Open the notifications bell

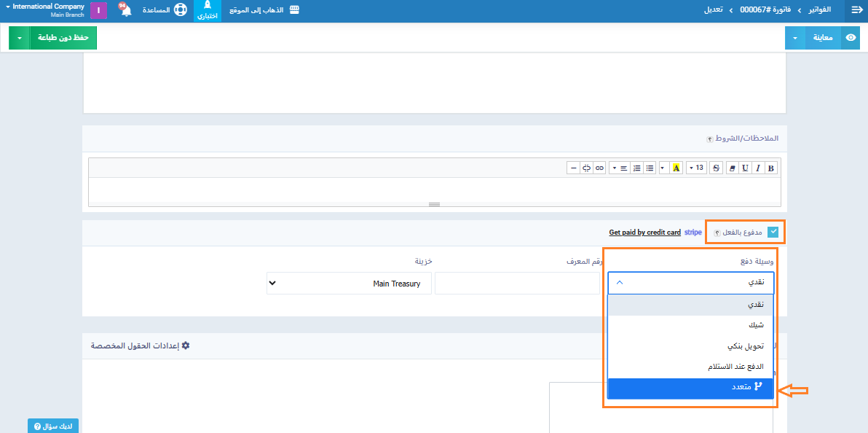click(125, 11)
